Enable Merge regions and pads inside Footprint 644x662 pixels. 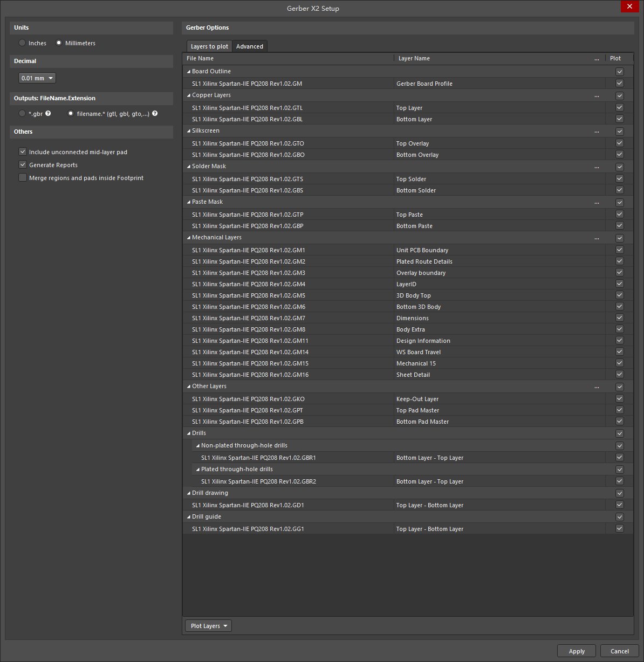pos(23,178)
